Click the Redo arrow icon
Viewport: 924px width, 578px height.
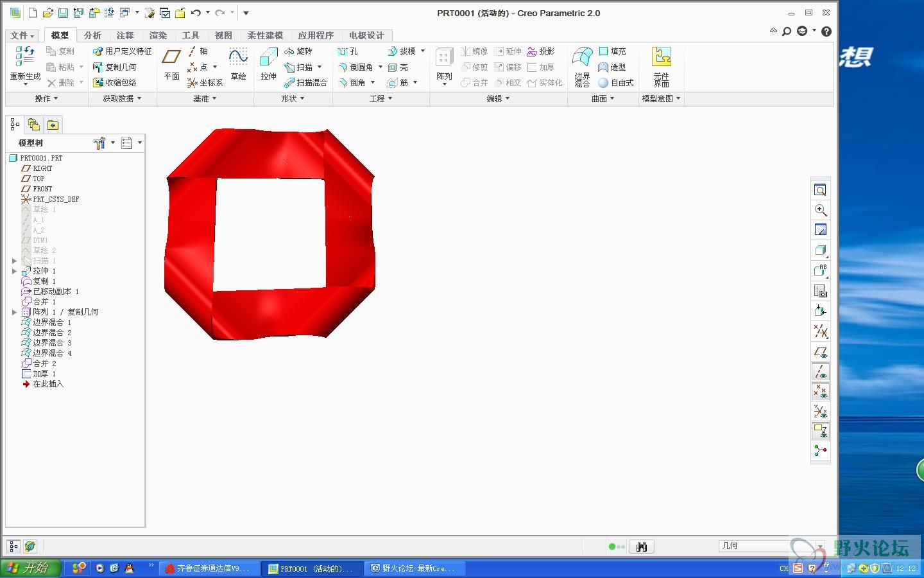[x=220, y=13]
